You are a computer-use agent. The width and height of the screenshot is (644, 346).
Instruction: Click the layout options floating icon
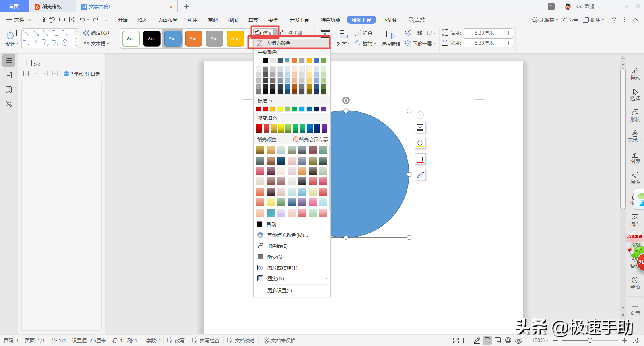(x=420, y=128)
